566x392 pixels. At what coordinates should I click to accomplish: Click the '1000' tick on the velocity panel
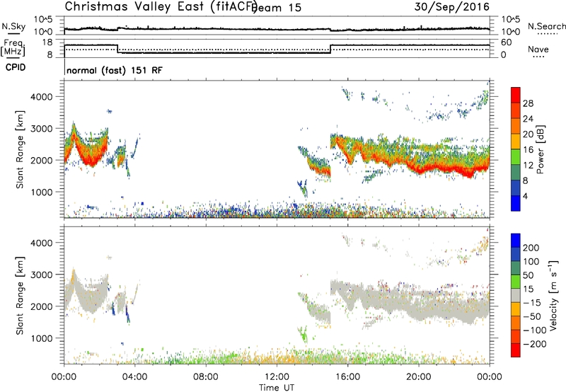point(41,338)
